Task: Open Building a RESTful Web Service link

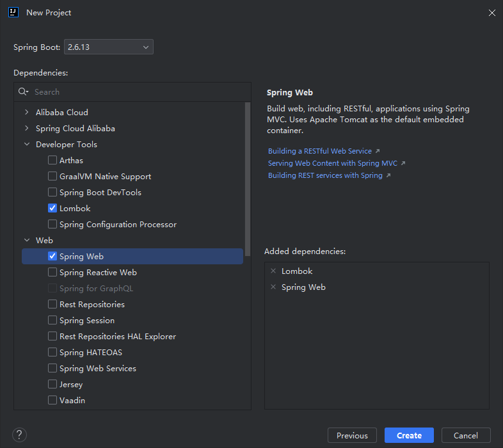Action: point(320,151)
